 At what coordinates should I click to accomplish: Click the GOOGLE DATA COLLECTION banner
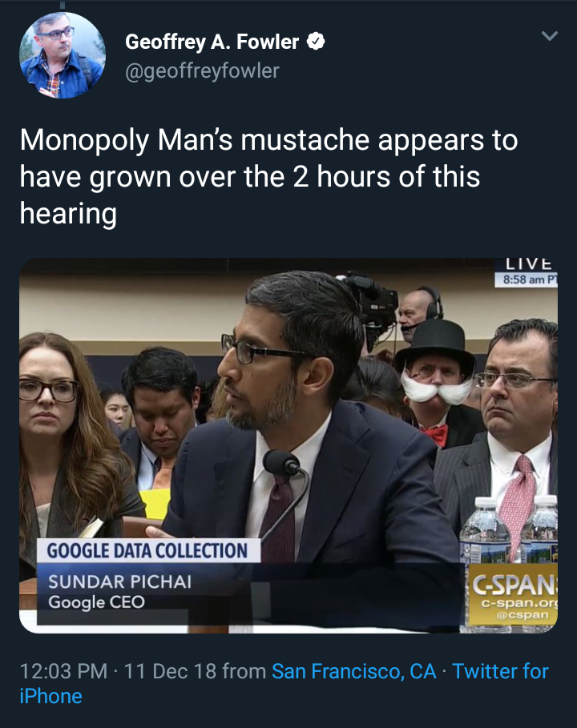[x=147, y=551]
